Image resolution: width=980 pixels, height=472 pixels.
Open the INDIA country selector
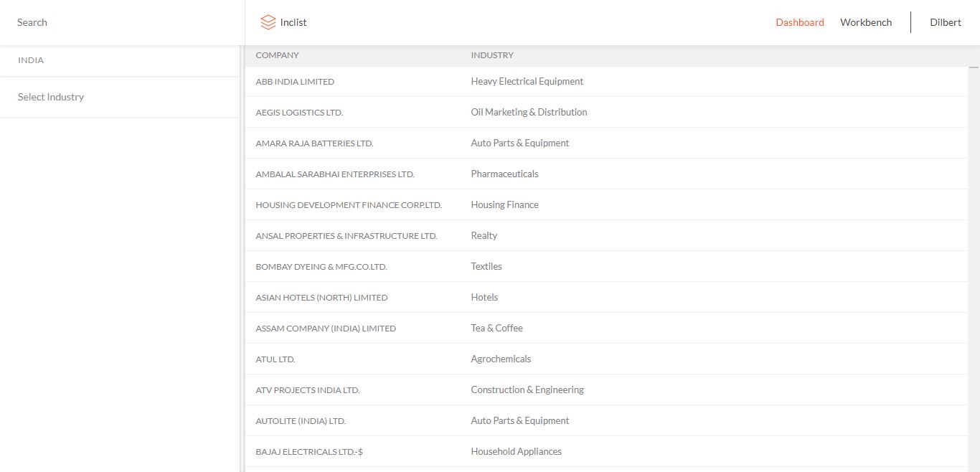pos(119,60)
